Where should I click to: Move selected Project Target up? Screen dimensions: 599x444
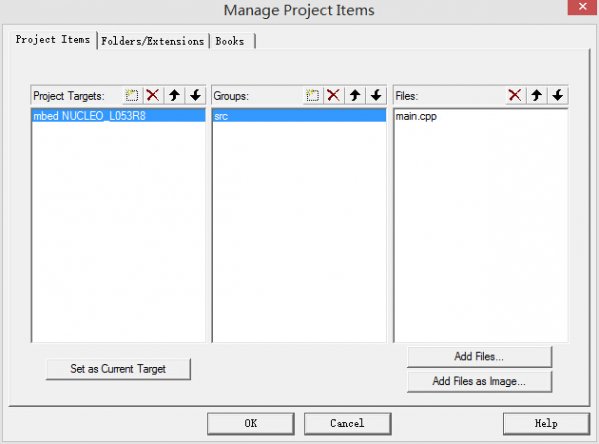174,95
